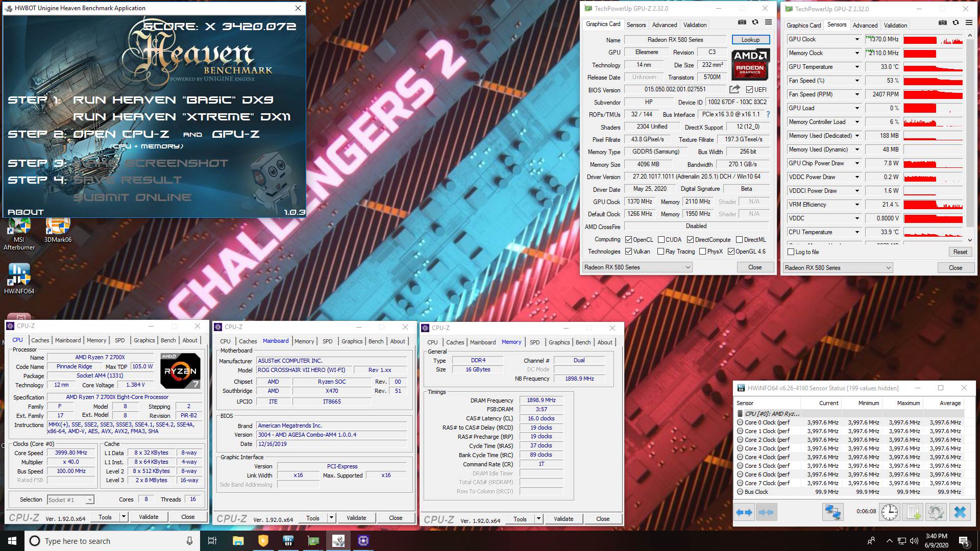The image size is (980, 551).
Task: Click the AMD Radeon Graphics logo in GPU-Z
Action: [750, 65]
